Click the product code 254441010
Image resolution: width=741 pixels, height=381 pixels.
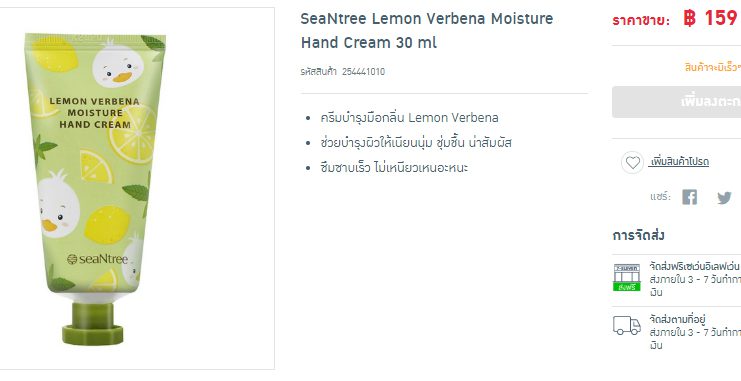click(363, 72)
